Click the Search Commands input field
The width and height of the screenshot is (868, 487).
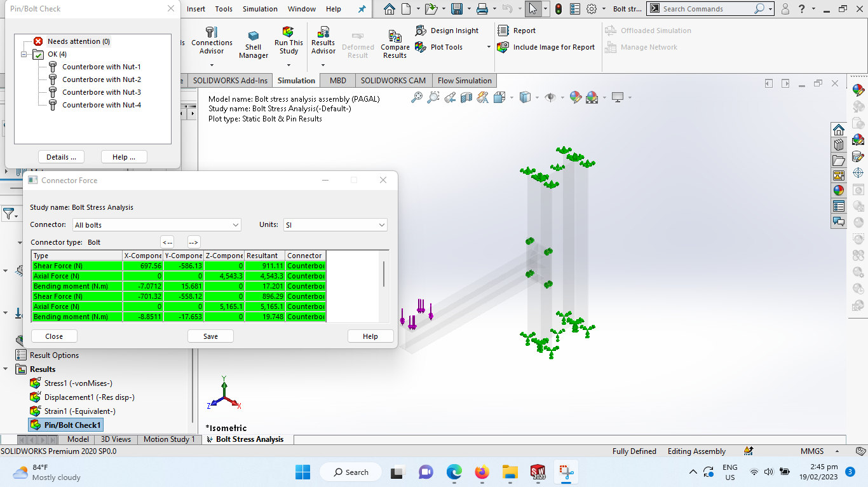[x=707, y=9]
